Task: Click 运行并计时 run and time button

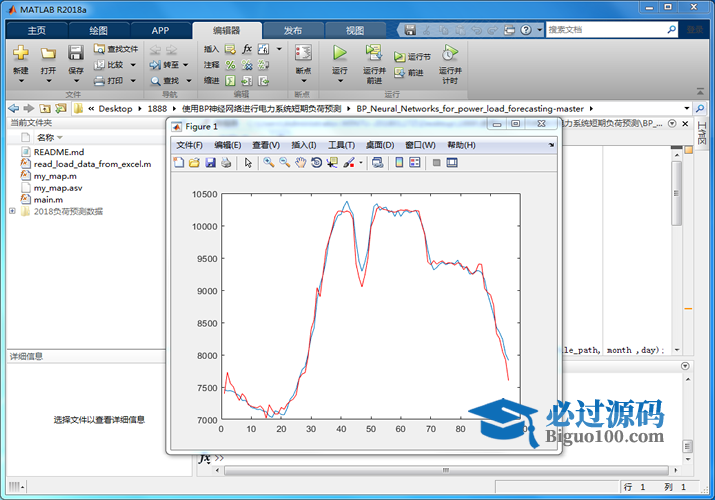Action: click(x=450, y=64)
